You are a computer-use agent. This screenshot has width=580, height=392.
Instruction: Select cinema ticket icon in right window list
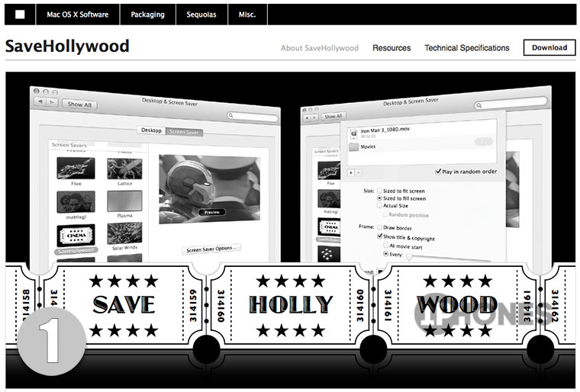click(329, 227)
